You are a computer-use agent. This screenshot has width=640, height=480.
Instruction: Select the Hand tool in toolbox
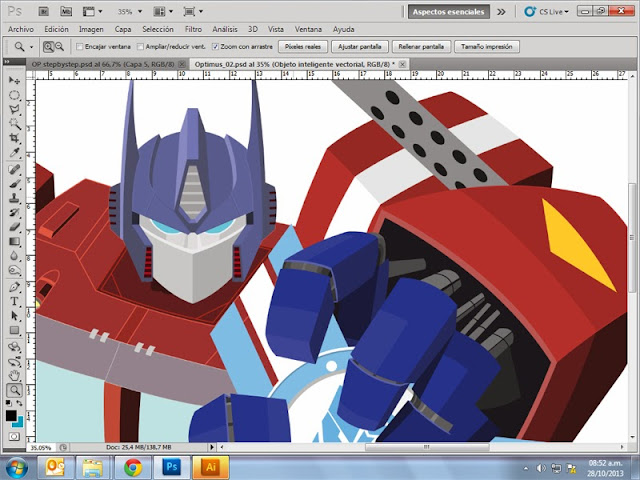point(14,374)
